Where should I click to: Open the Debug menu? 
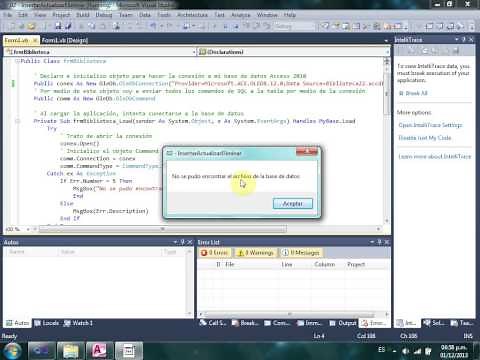[x=104, y=15]
